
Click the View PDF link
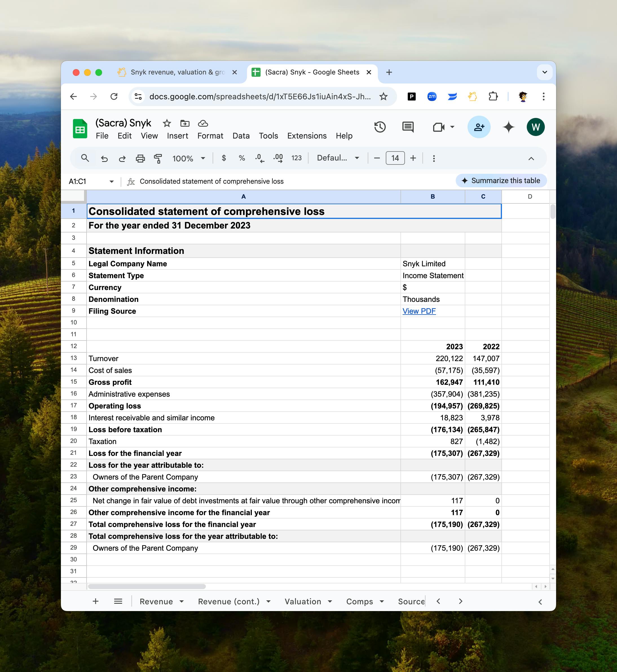pos(419,311)
